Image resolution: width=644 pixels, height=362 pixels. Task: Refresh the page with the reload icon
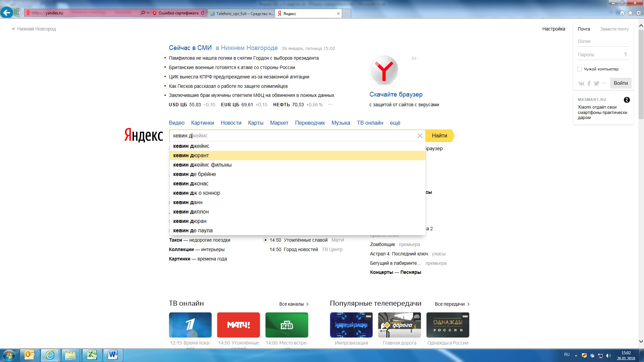coord(203,13)
